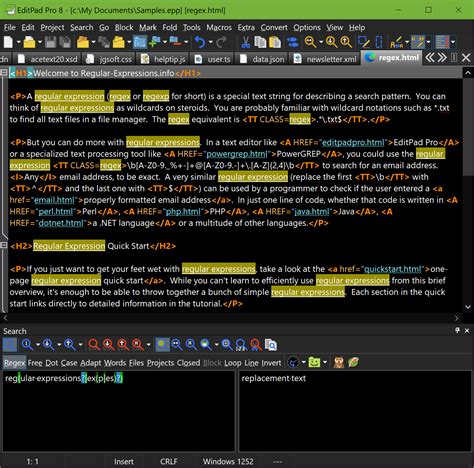Image resolution: width=474 pixels, height=468 pixels.
Task: Open the Macros menu
Action: [219, 27]
